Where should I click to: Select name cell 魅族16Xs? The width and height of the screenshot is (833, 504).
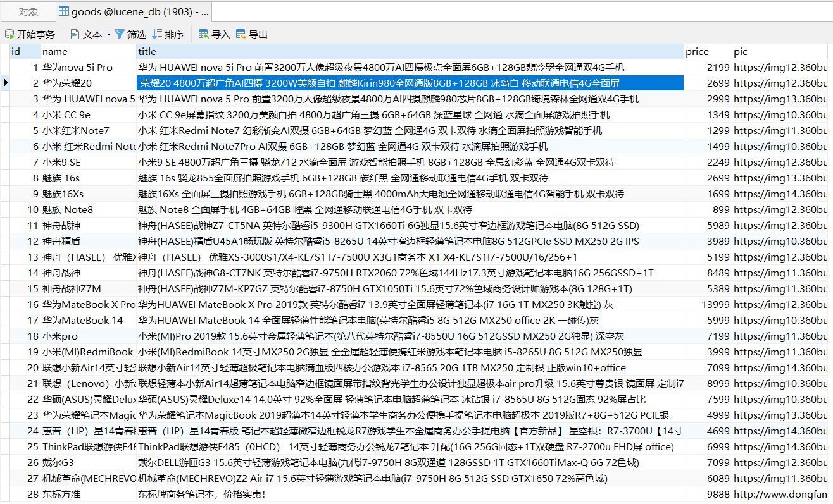(89, 194)
